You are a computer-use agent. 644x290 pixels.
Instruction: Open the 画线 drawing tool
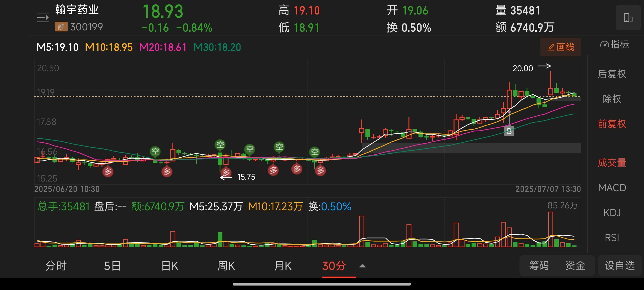561,47
